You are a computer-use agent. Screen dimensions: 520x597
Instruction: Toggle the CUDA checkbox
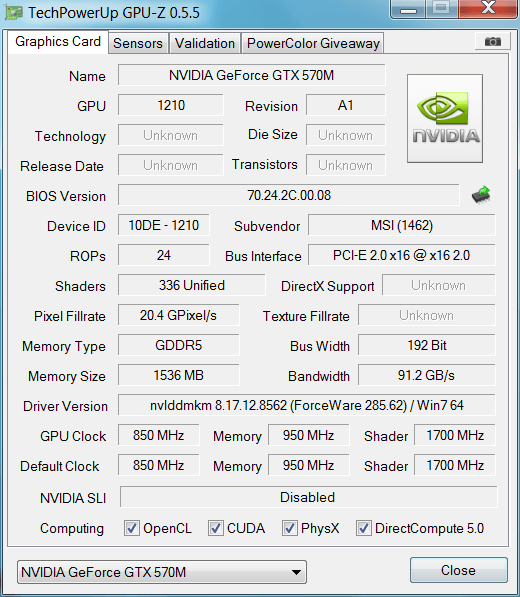point(216,528)
